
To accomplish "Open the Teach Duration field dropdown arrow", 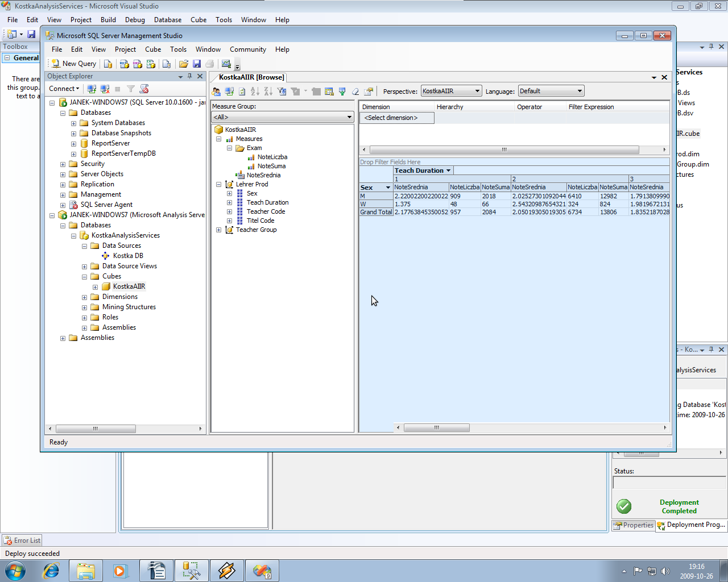I will (x=448, y=171).
